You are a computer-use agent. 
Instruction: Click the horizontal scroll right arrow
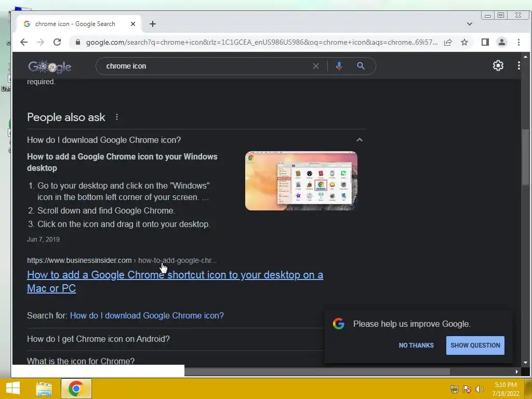517,371
